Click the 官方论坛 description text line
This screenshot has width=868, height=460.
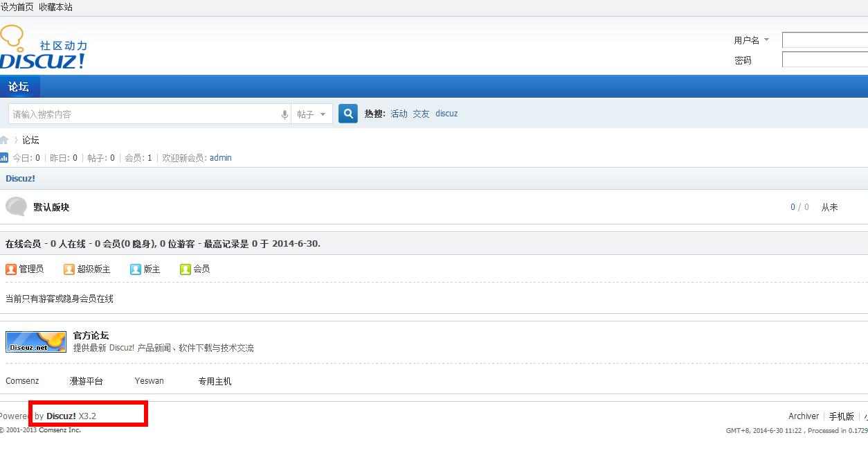(163, 348)
